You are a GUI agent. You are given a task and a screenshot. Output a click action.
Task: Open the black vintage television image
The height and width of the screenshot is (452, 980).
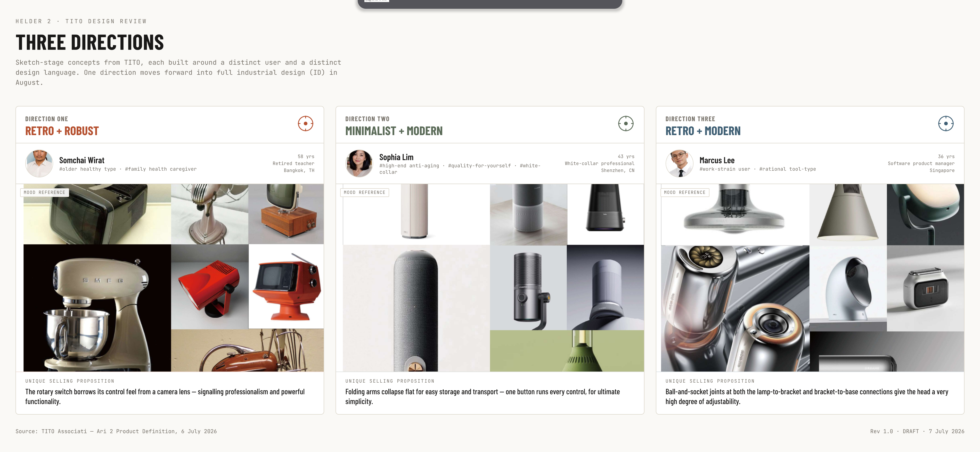[97, 214]
